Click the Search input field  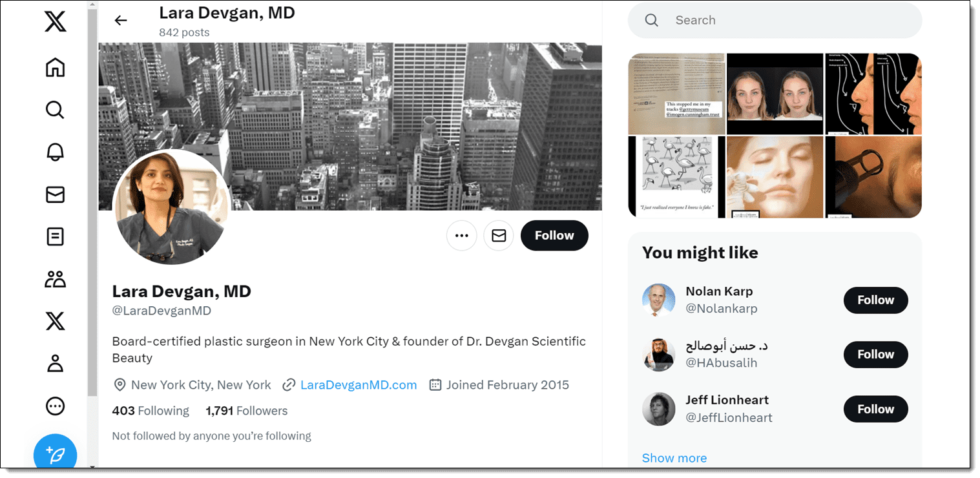click(774, 20)
